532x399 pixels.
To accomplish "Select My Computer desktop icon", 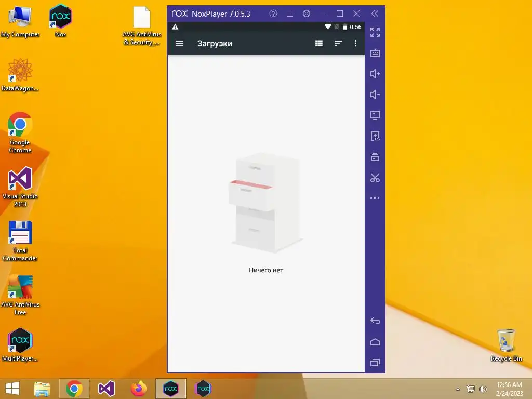I will (x=20, y=22).
